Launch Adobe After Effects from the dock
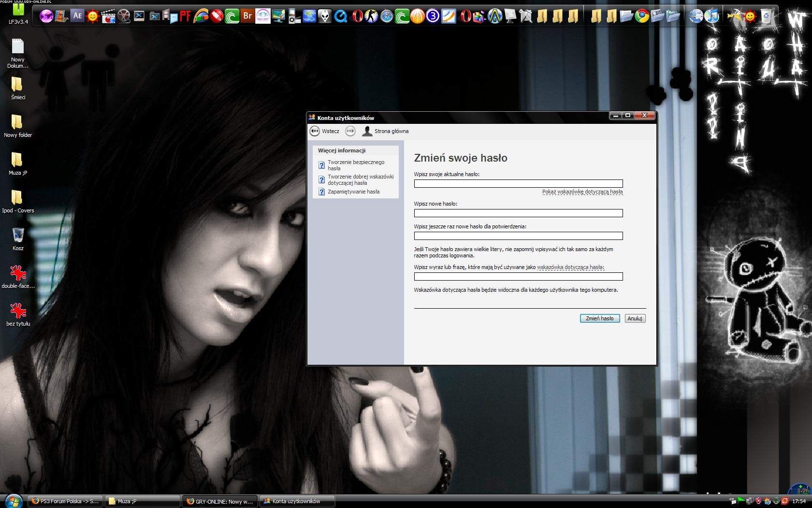812x508 pixels. (x=77, y=16)
